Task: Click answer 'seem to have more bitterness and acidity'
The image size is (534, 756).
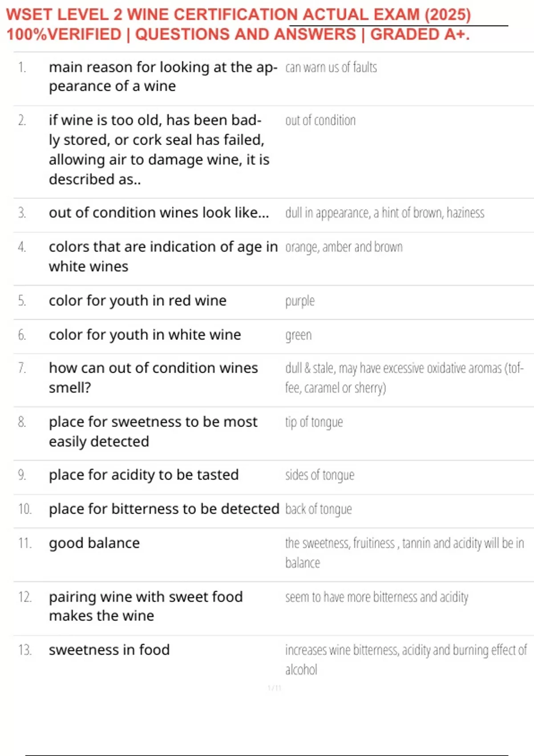Action: (x=377, y=597)
